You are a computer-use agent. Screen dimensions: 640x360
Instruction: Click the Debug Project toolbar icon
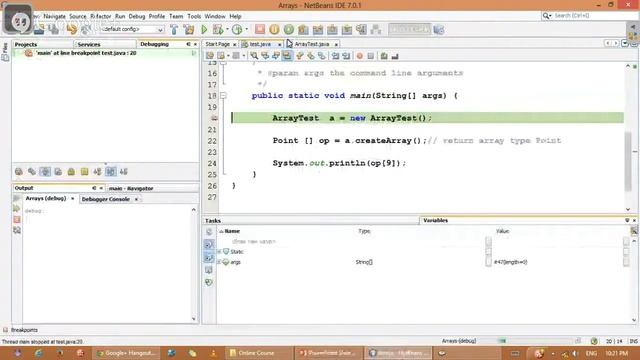coord(218,29)
